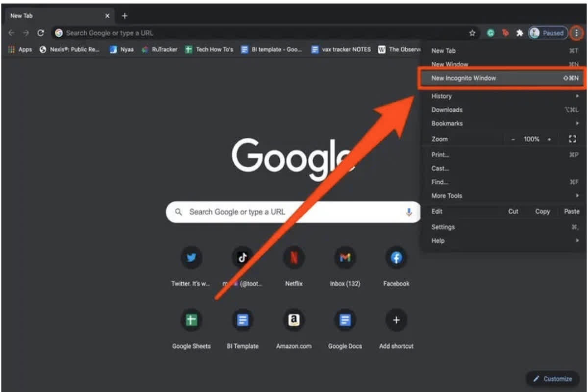This screenshot has height=392, width=588.
Task: Bookmark this page with the star icon
Action: (472, 33)
